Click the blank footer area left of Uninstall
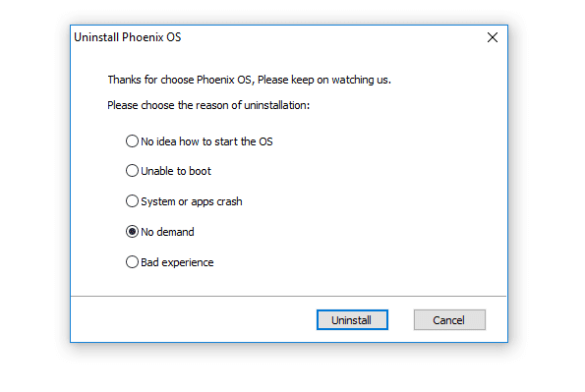This screenshot has width=585, height=392. (x=194, y=319)
